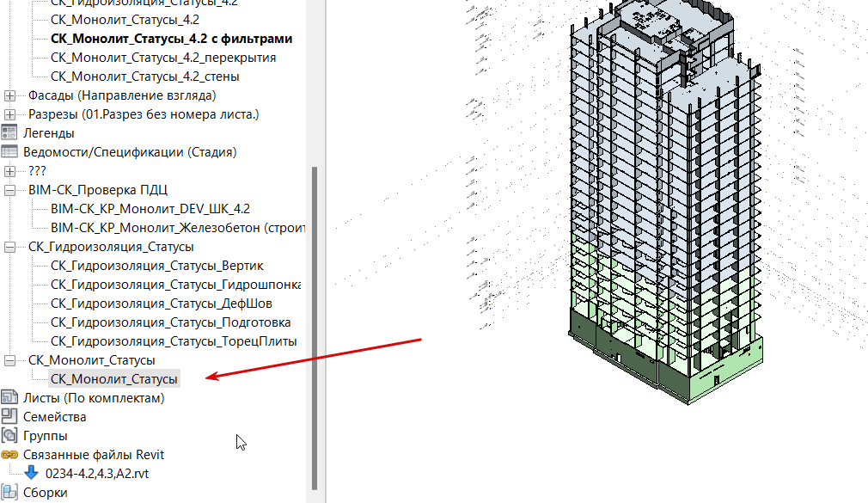The height and width of the screenshot is (503, 868).
Task: Open СК_Монолит_Статусы_4.2_стены view
Action: pos(144,77)
